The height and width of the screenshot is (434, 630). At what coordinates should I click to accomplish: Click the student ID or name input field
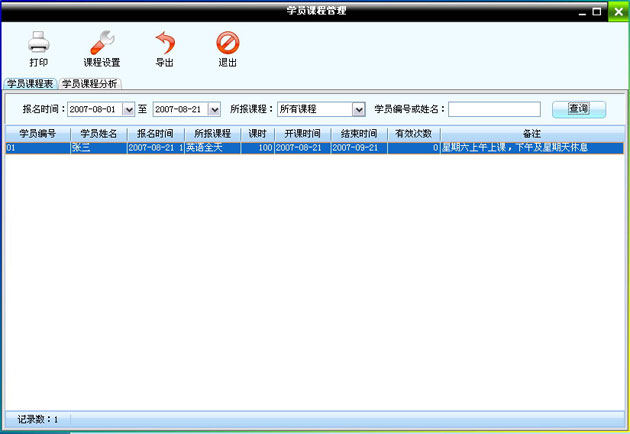(494, 109)
